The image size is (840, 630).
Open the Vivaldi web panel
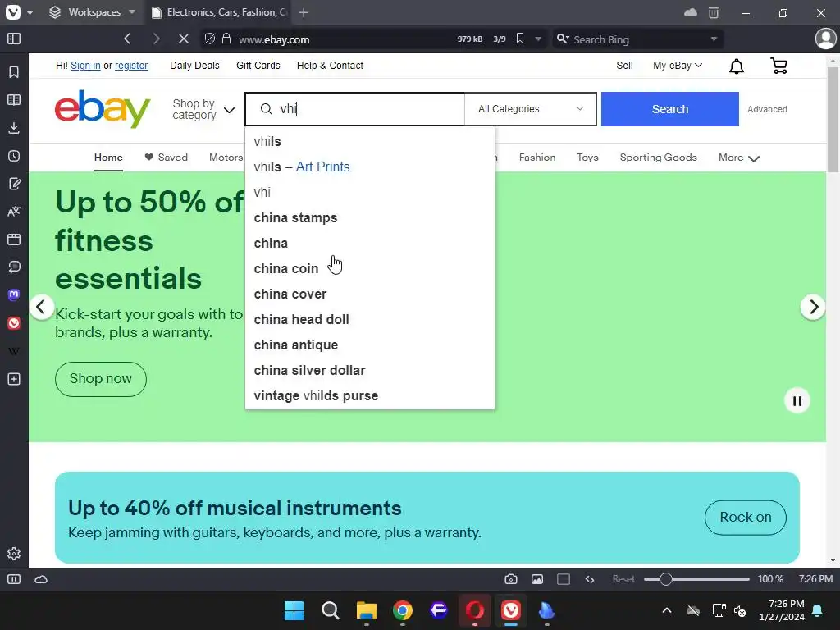[14, 323]
